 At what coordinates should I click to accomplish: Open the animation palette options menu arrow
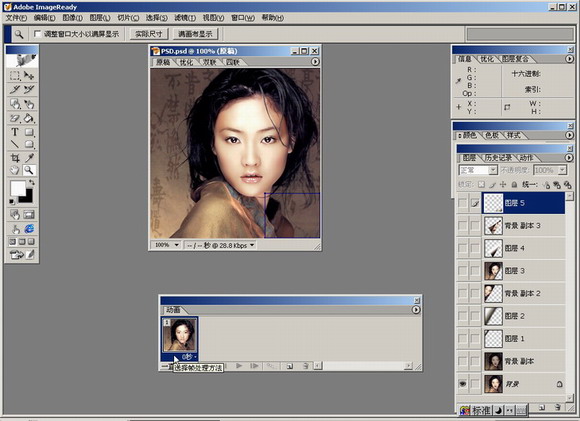click(416, 310)
